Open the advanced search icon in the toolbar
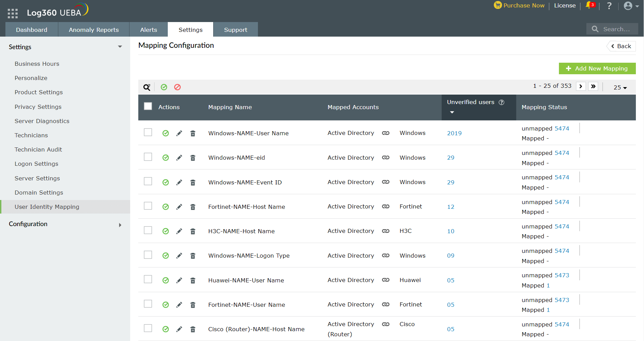This screenshot has height=341, width=644. [x=147, y=87]
